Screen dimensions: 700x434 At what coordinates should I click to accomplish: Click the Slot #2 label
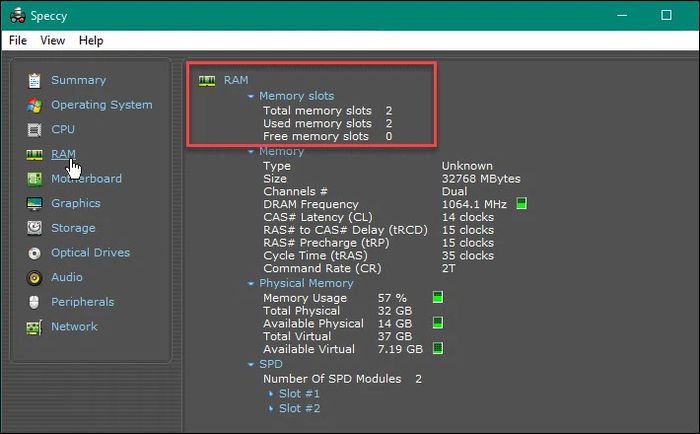pyautogui.click(x=299, y=409)
